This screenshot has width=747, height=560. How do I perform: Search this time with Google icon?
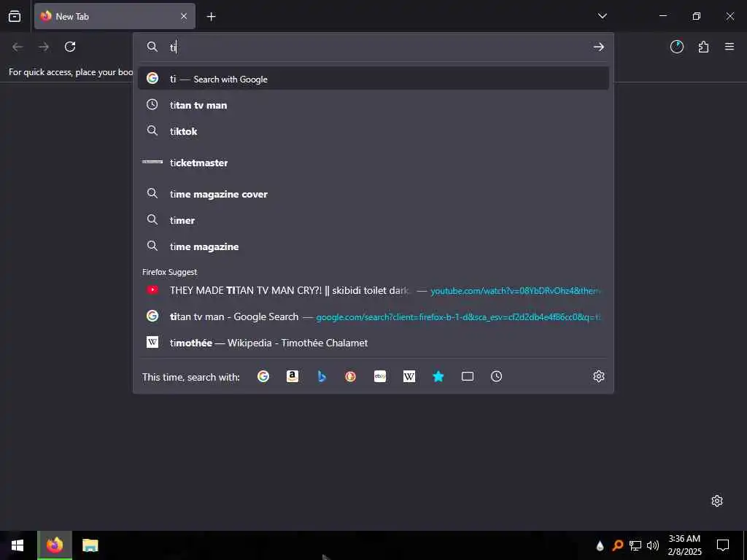pyautogui.click(x=263, y=377)
